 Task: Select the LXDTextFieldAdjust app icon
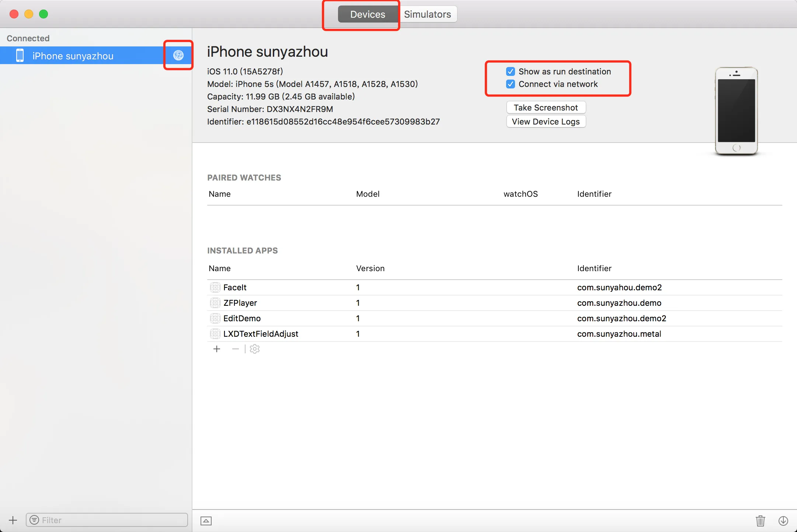pyautogui.click(x=215, y=334)
